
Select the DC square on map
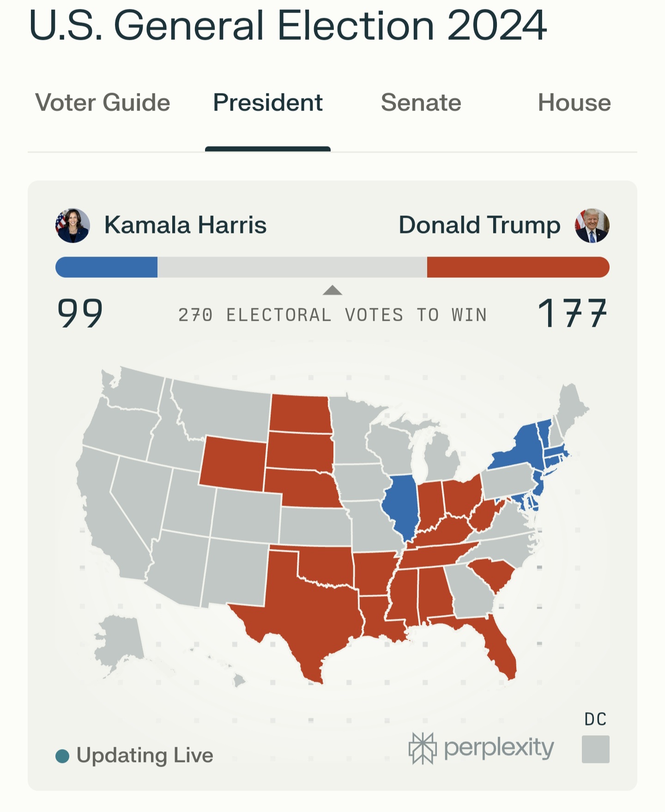coord(595,749)
